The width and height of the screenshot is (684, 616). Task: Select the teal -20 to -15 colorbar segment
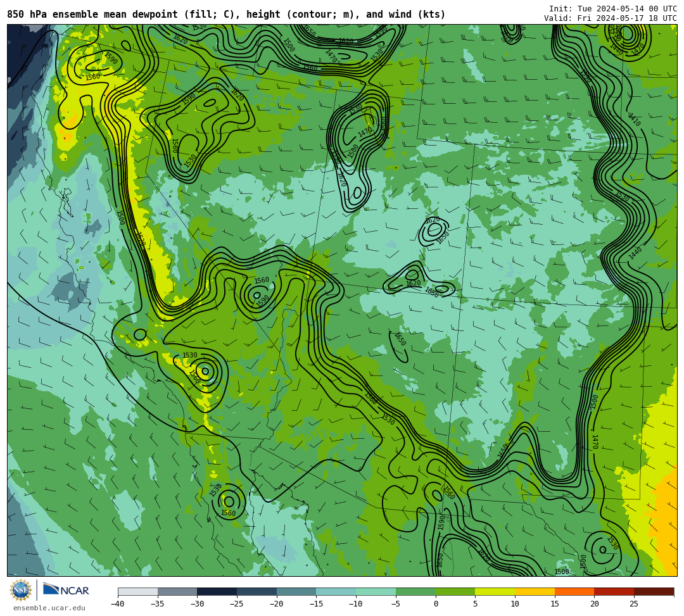pyautogui.click(x=296, y=591)
